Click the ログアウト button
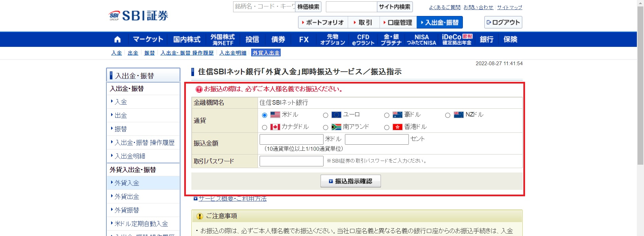This screenshot has width=644, height=236. pyautogui.click(x=503, y=22)
